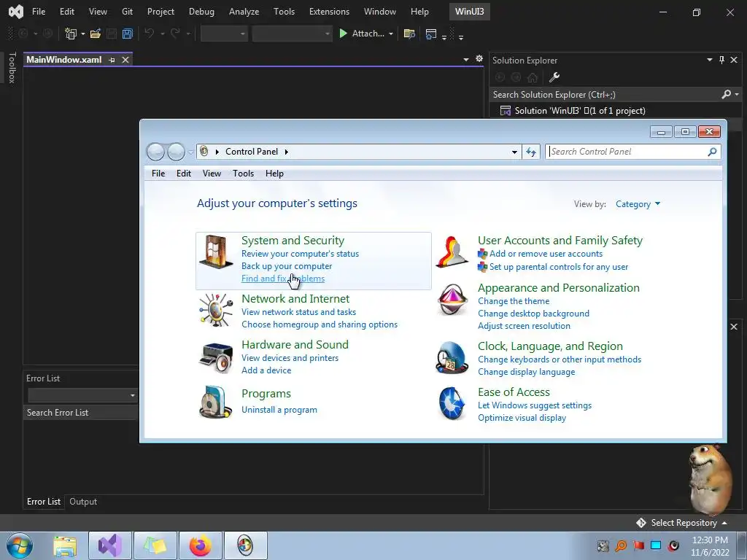Open Visual Studio Extensions menu
Viewport: 747px width, 560px height.
coord(329,12)
